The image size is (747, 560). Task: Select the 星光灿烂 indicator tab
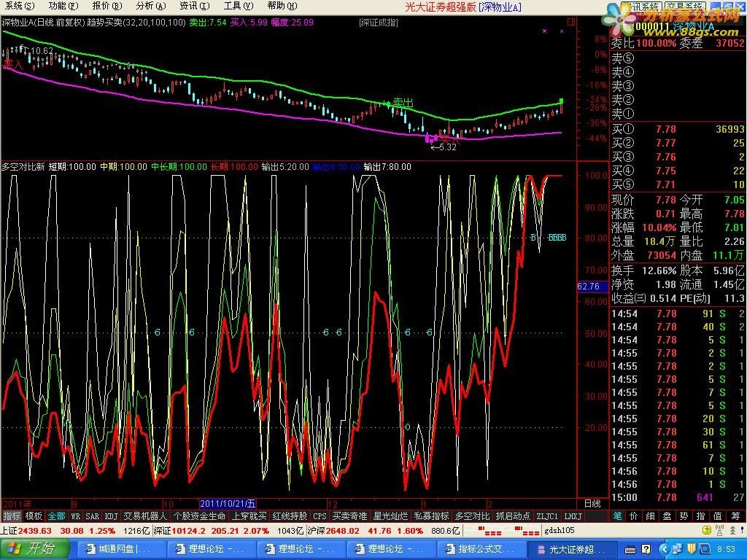[391, 516]
